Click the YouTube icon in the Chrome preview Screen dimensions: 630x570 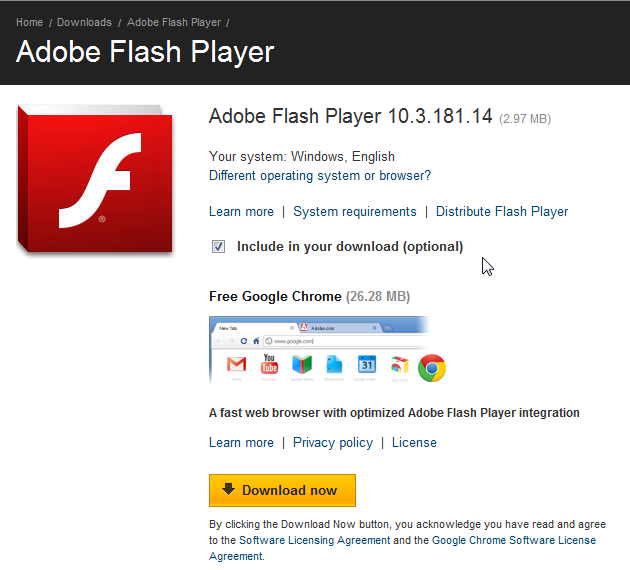click(x=269, y=365)
